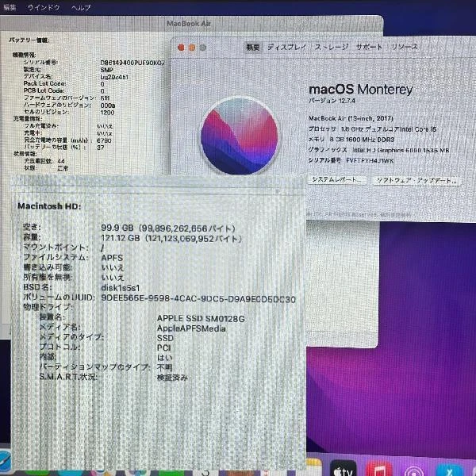Launch the Music app from Dock

[x=378, y=470]
